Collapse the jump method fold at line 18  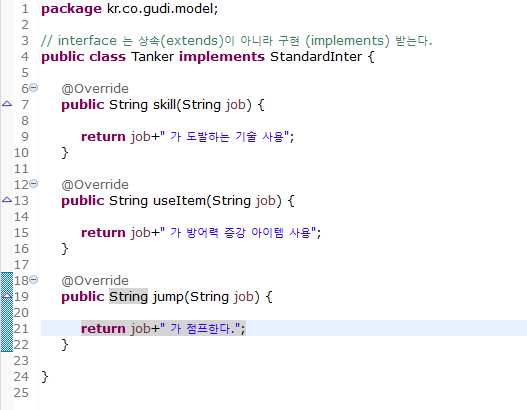(34, 280)
